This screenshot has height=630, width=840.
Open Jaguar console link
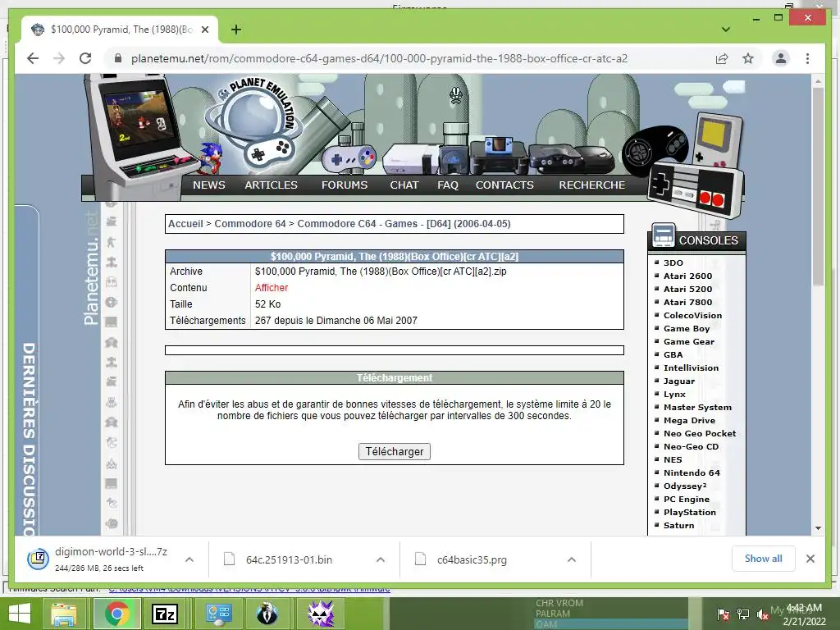tap(678, 381)
